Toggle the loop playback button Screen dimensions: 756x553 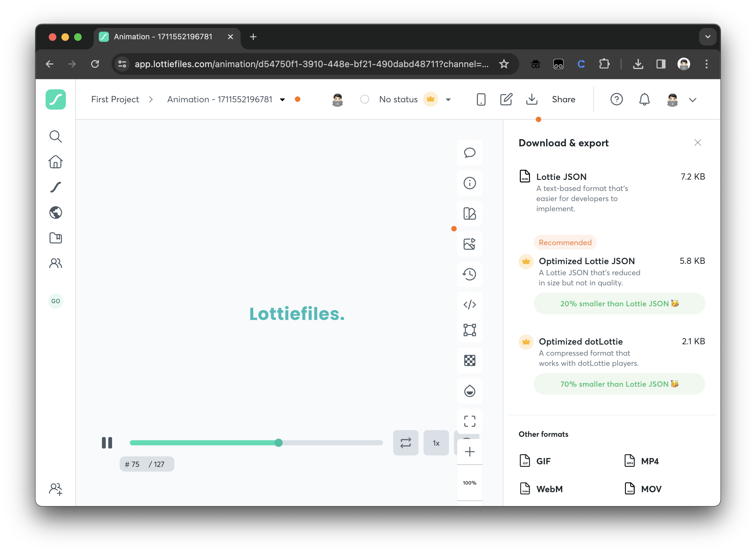click(406, 443)
